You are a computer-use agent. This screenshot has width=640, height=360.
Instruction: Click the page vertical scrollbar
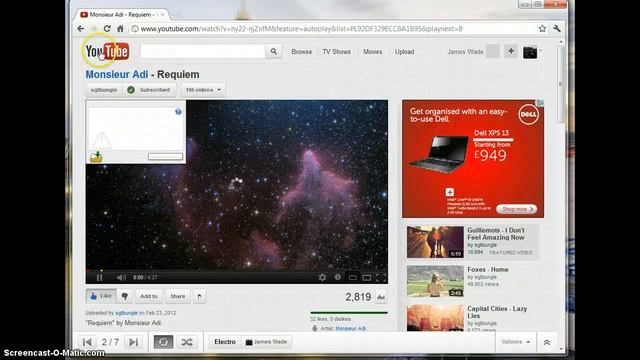pyautogui.click(x=561, y=84)
